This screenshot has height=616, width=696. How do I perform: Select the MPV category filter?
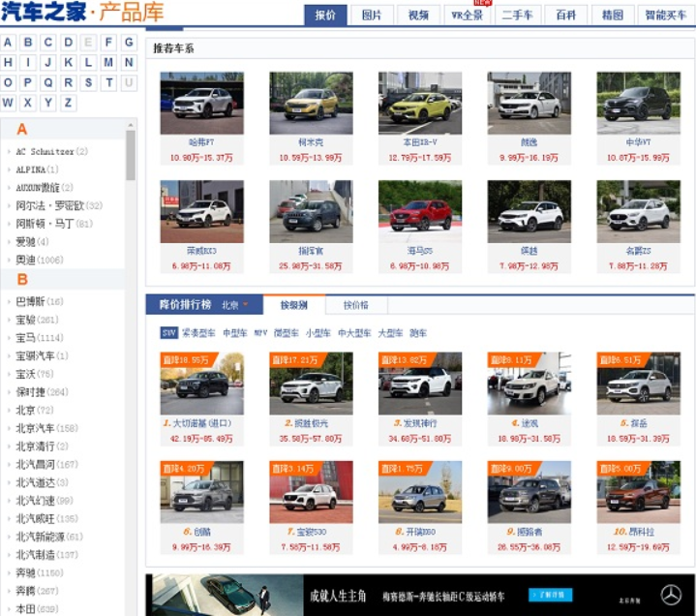[x=260, y=332]
